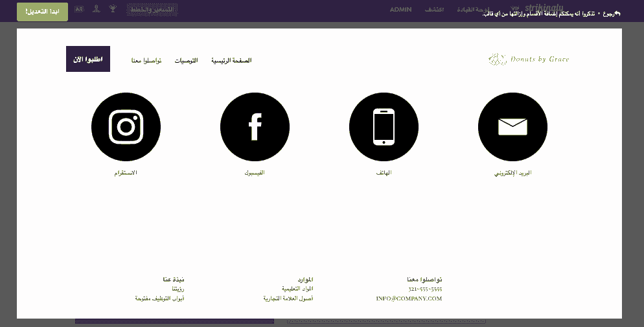Click the Donuts by Grace logo

click(x=529, y=59)
